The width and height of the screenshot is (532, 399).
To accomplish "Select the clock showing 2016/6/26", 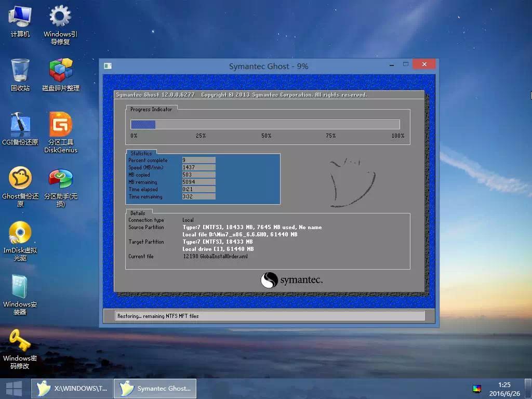I will (x=504, y=388).
